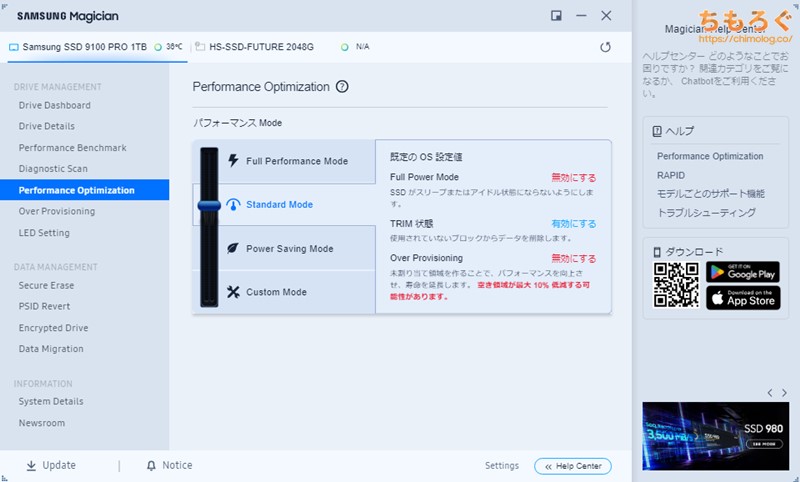Switch to Samsung SSD 9100 PRO 1TB tab

click(x=97, y=47)
